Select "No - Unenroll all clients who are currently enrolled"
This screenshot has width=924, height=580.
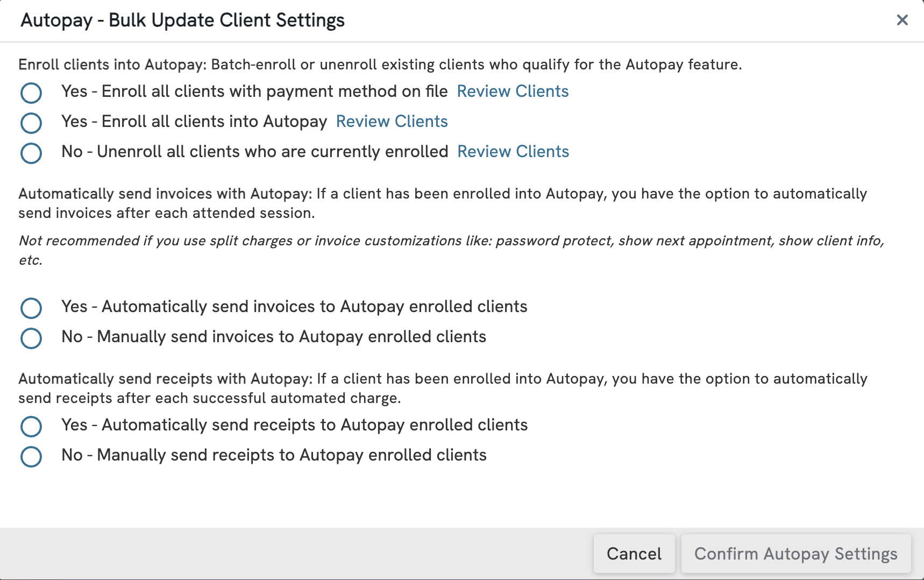pyautogui.click(x=31, y=153)
